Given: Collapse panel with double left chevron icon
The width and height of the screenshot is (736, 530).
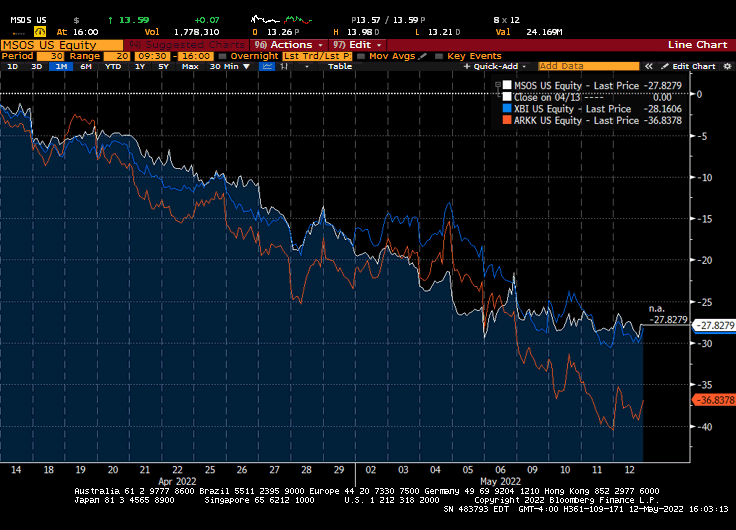Looking at the screenshot, I should [x=649, y=67].
